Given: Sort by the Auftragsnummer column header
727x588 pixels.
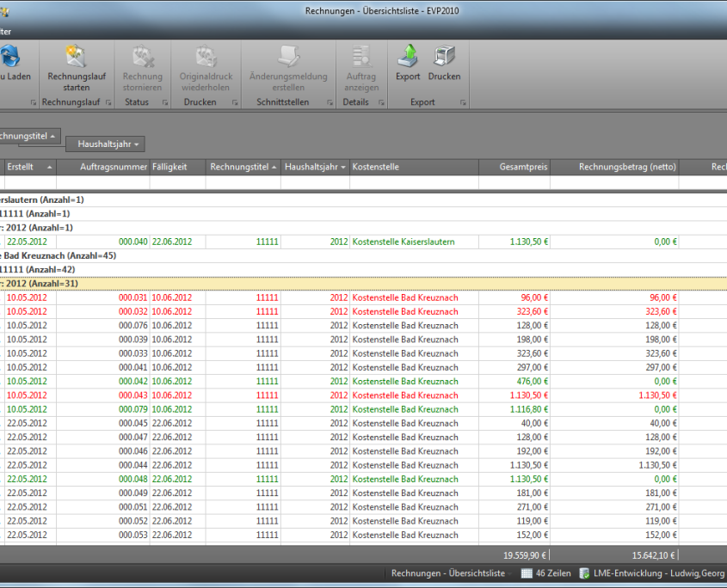Looking at the screenshot, I should pos(103,167).
